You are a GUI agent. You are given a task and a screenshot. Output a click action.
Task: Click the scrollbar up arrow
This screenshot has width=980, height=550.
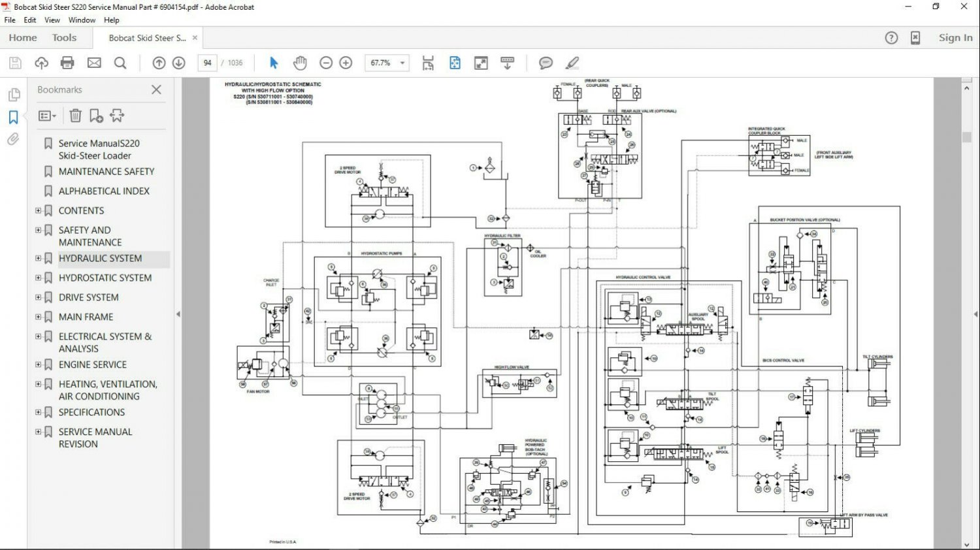pos(967,87)
